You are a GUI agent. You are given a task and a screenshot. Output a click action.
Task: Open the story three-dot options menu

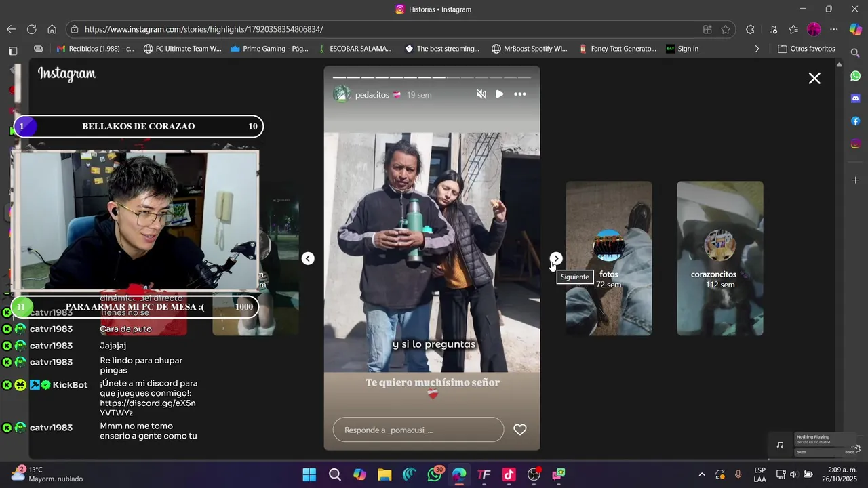pyautogui.click(x=520, y=94)
